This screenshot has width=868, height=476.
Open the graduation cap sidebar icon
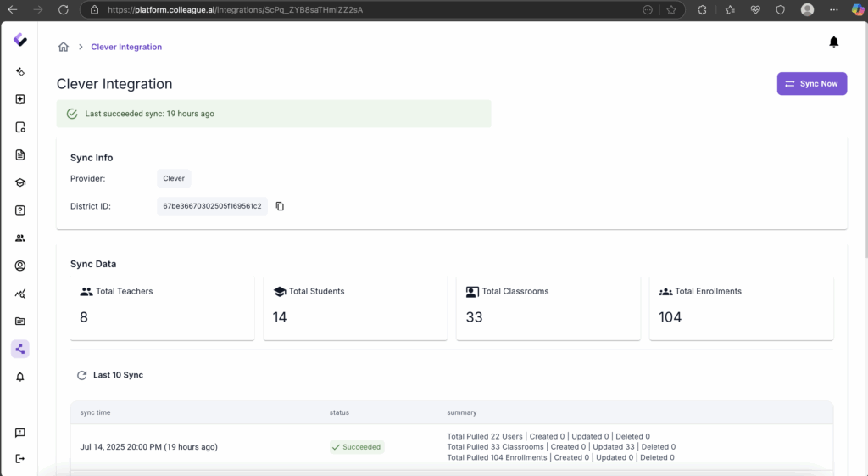(x=20, y=182)
